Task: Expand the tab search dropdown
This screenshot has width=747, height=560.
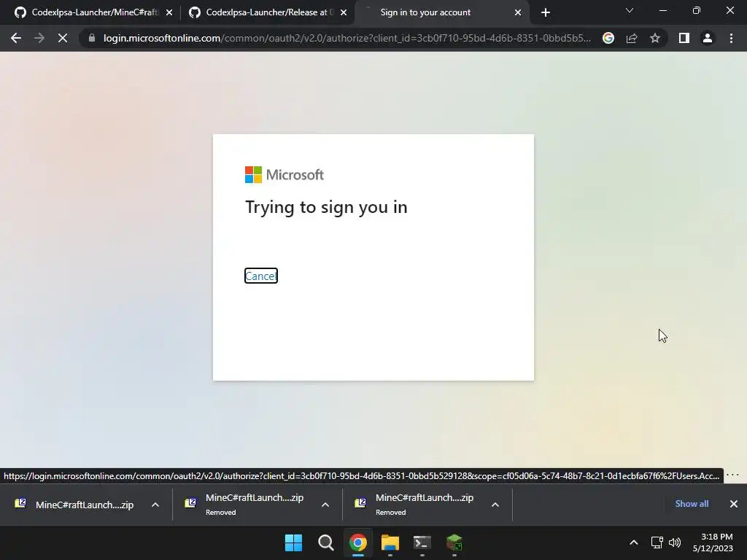Action: 630,10
